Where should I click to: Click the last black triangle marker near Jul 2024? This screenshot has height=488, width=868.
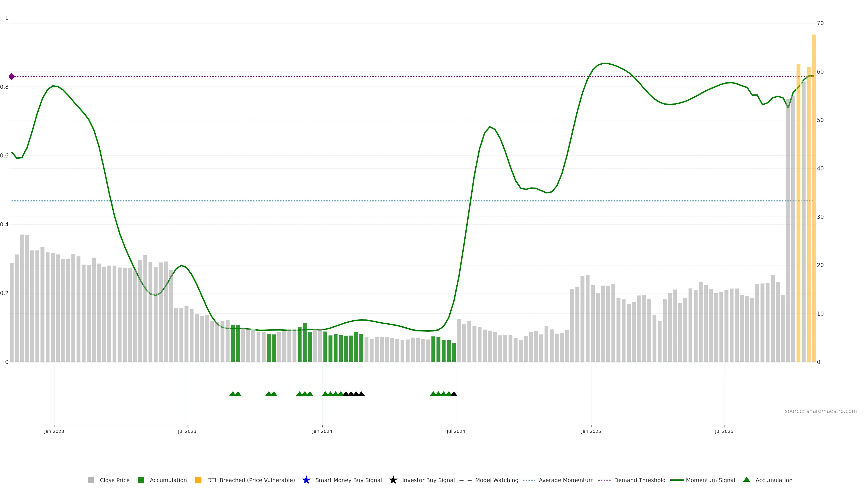(454, 394)
